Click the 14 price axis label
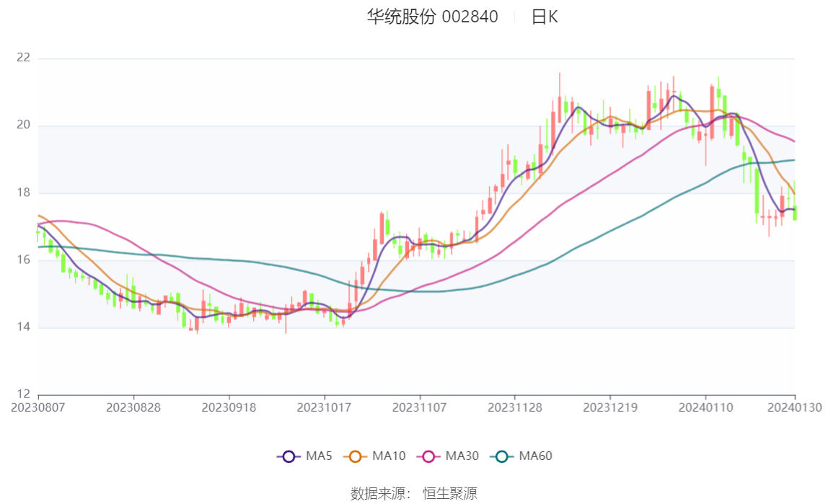The image size is (828, 504). tap(24, 327)
